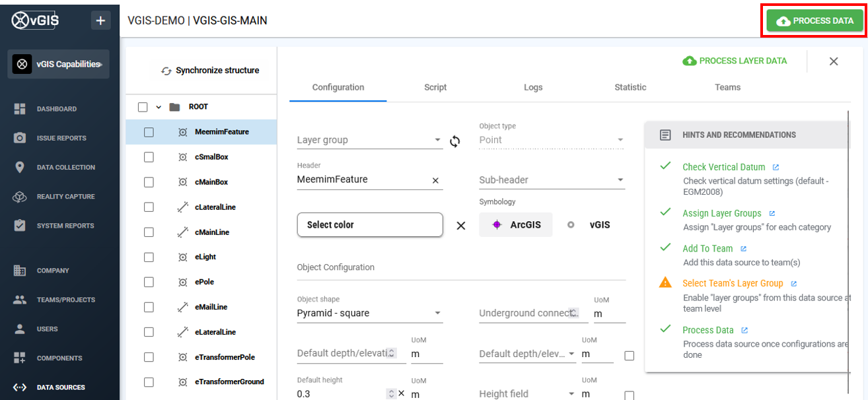Viewport: 868px width, 400px height.
Task: Collapse the ROOT tree node
Action: pos(159,107)
